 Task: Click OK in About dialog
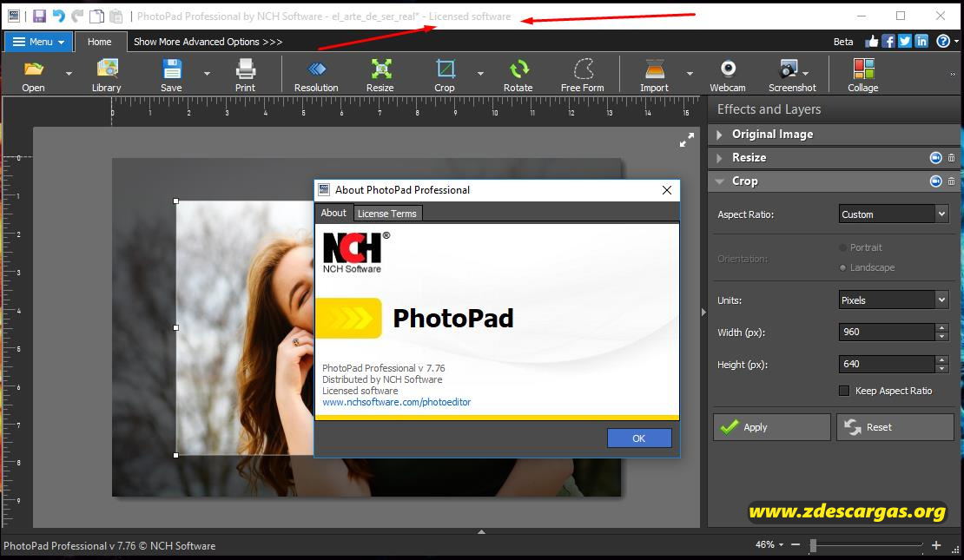tap(639, 438)
